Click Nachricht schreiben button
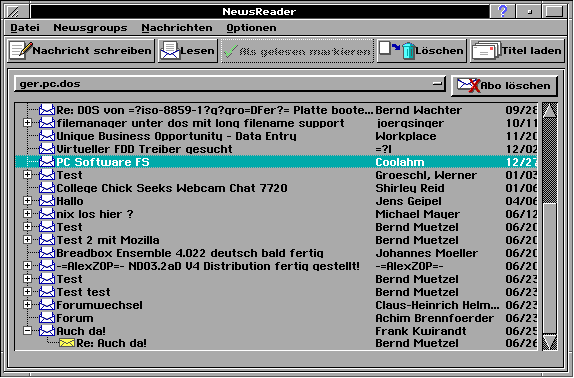The height and width of the screenshot is (378, 574). [x=81, y=51]
